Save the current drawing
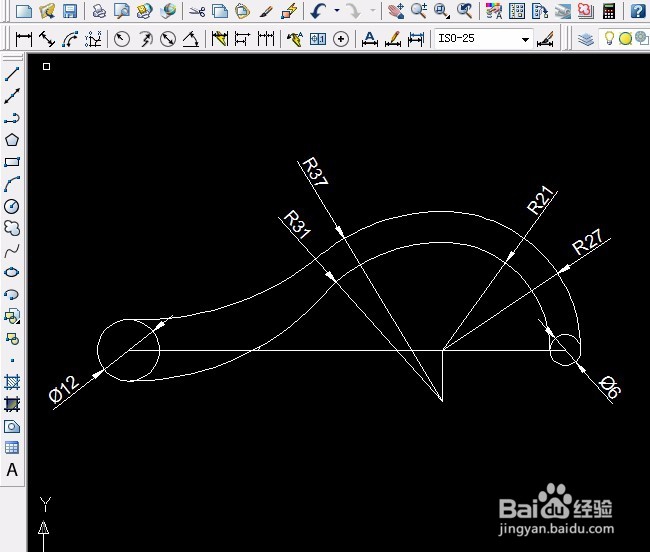This screenshot has width=650, height=552. click(x=70, y=10)
